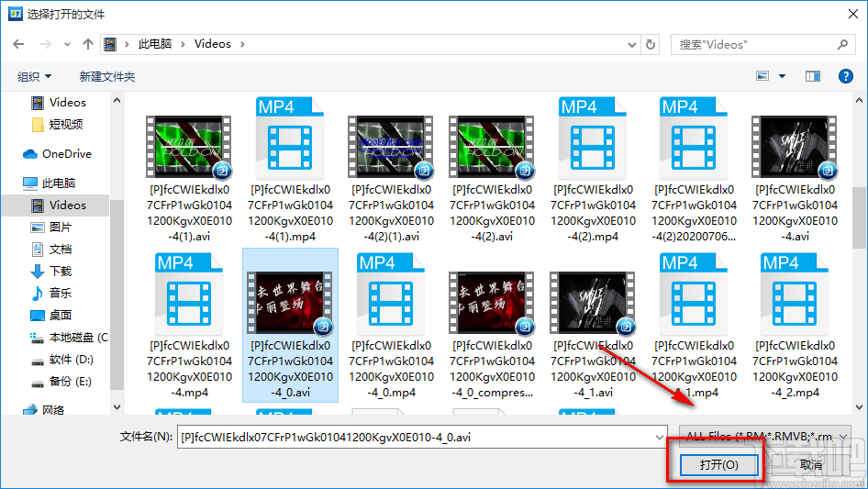Select the highlighted -4_0.avi thumbnail
The image size is (868, 489).
point(290,303)
